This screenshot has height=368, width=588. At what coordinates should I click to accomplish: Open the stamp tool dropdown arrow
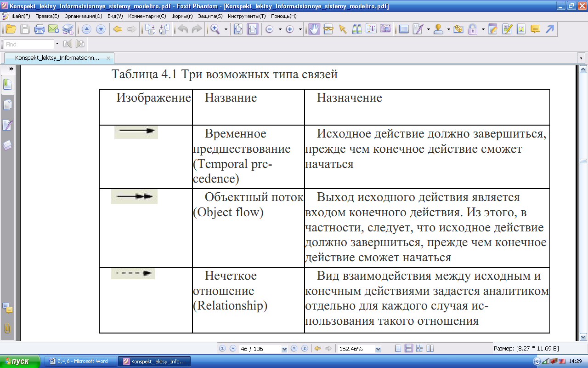tap(448, 29)
